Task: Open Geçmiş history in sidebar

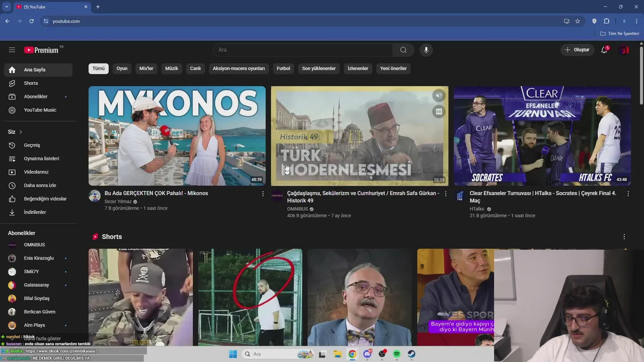Action: [38, 145]
